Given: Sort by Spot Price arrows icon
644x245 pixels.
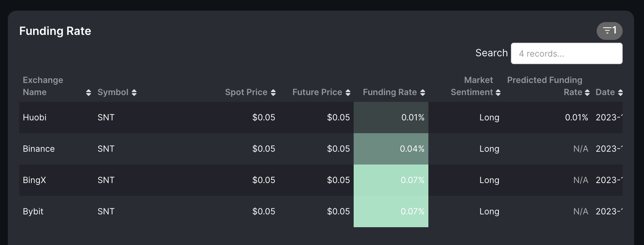Looking at the screenshot, I should click(273, 93).
